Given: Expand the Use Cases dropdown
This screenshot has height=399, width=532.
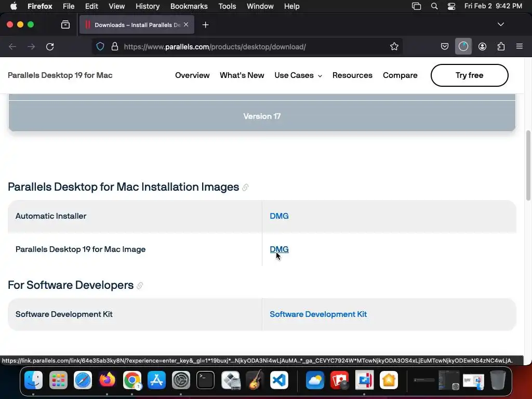Looking at the screenshot, I should [298, 75].
